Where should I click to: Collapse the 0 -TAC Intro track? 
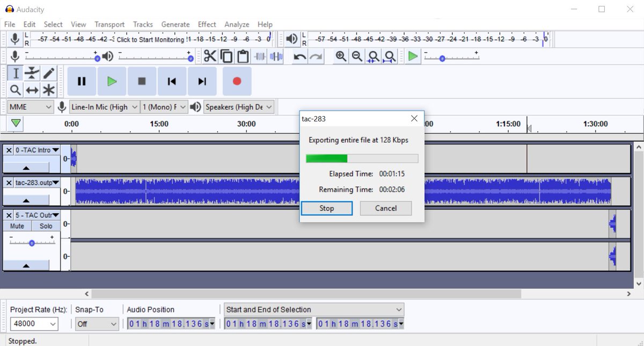click(x=26, y=169)
